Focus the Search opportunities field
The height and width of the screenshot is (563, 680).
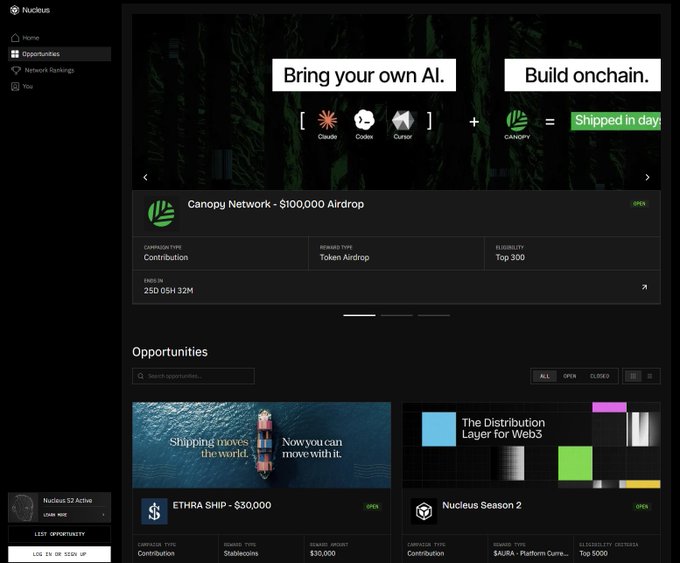click(x=193, y=376)
